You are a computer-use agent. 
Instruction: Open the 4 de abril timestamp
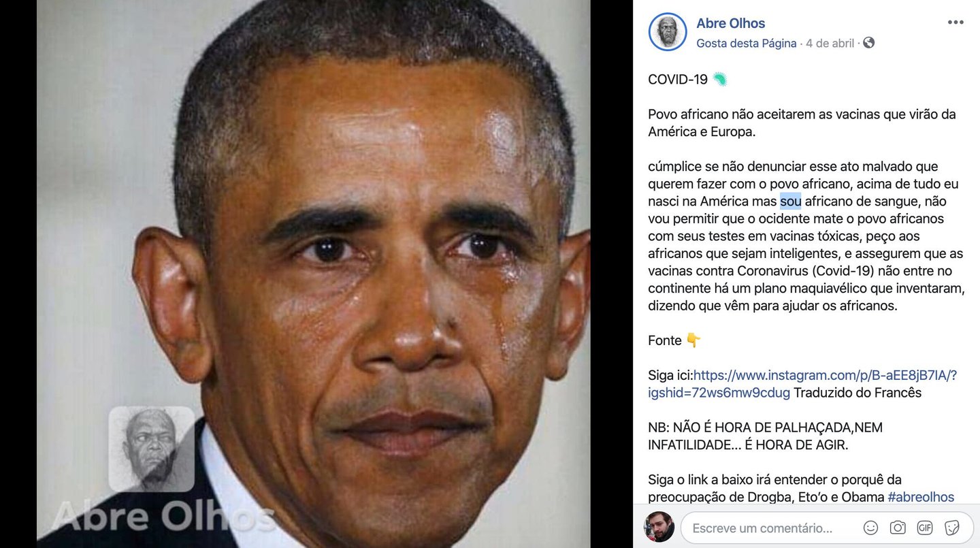[x=830, y=43]
